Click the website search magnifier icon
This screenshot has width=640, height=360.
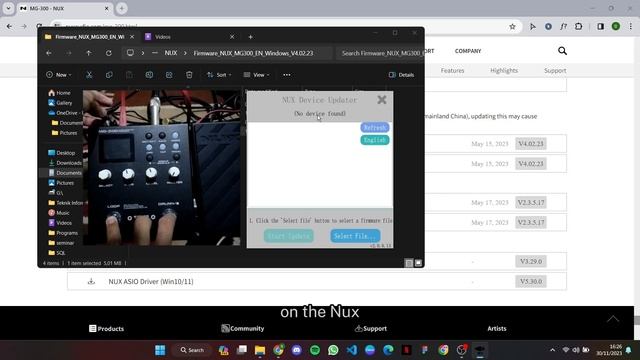tap(562, 51)
